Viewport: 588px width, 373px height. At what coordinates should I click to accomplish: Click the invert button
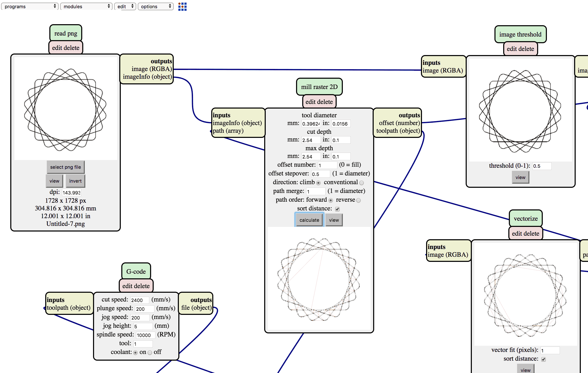click(75, 181)
